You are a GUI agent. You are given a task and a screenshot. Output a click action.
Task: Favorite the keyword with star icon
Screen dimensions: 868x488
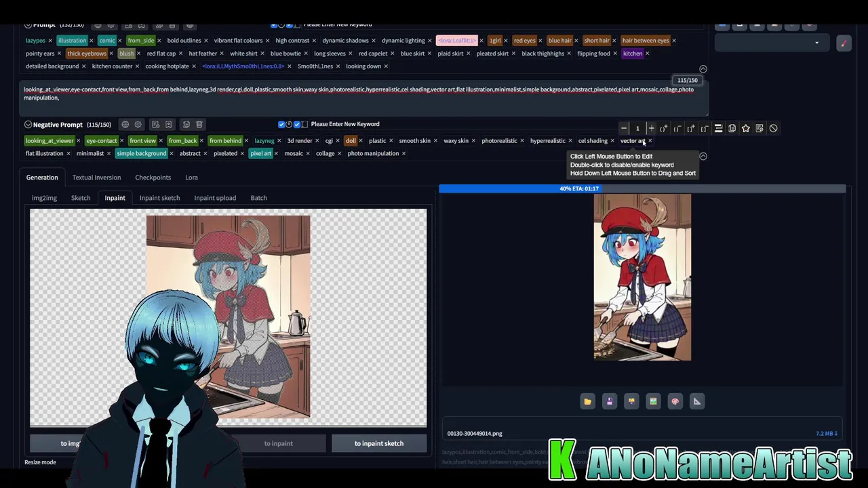click(x=746, y=128)
